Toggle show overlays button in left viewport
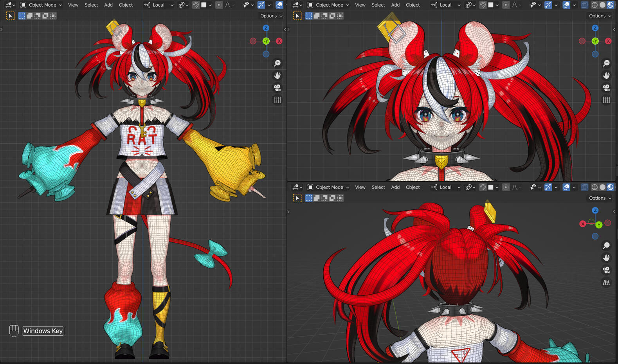 pyautogui.click(x=279, y=5)
